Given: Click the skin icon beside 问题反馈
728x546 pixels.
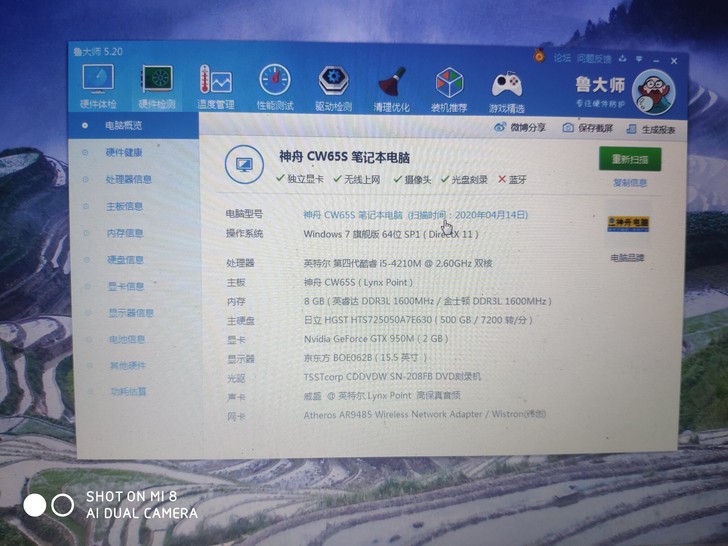Looking at the screenshot, I should coord(623,58).
